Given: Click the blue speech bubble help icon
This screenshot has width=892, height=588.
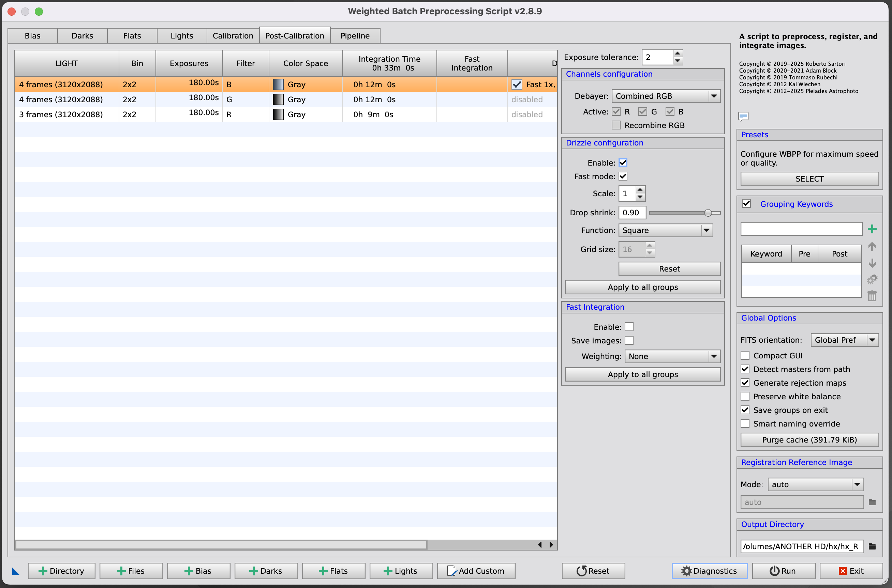Looking at the screenshot, I should click(x=743, y=116).
